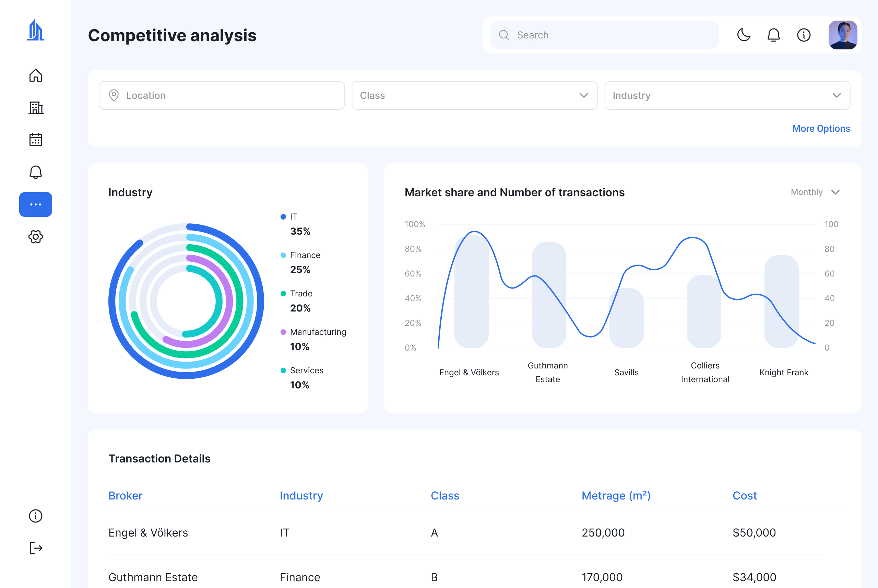Viewport: 878px width, 588px height.
Task: Click the Engel & Völkers chart axis label
Action: click(x=469, y=372)
